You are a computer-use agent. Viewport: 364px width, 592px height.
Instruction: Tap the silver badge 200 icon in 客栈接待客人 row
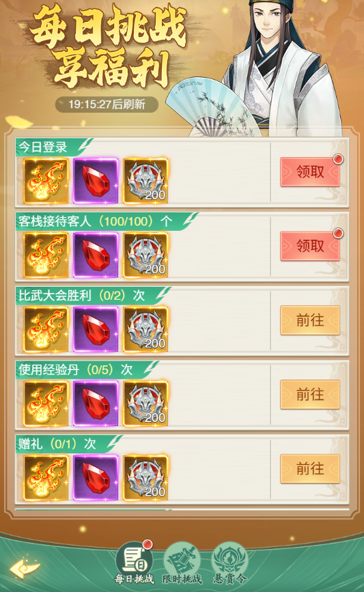pos(145,255)
